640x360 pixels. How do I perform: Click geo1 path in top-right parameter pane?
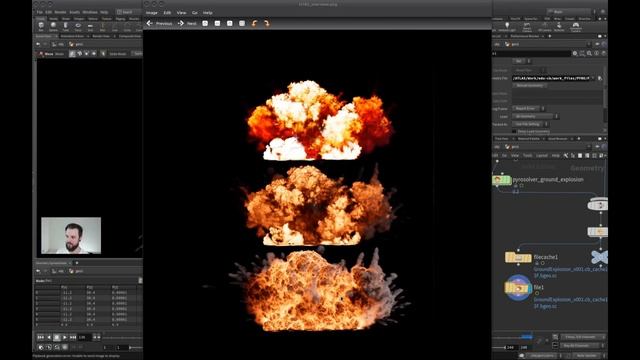pos(513,44)
